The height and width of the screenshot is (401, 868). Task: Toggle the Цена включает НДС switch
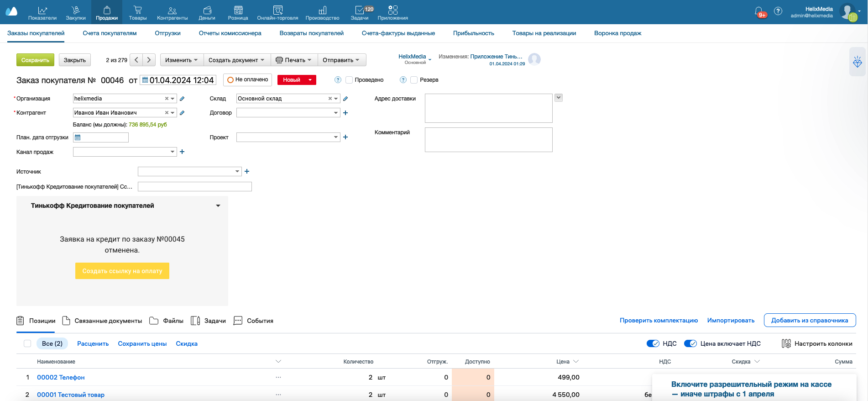tap(690, 343)
